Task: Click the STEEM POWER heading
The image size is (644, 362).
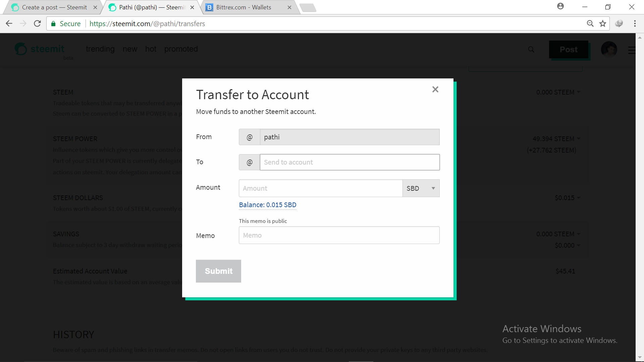Action: point(75,139)
